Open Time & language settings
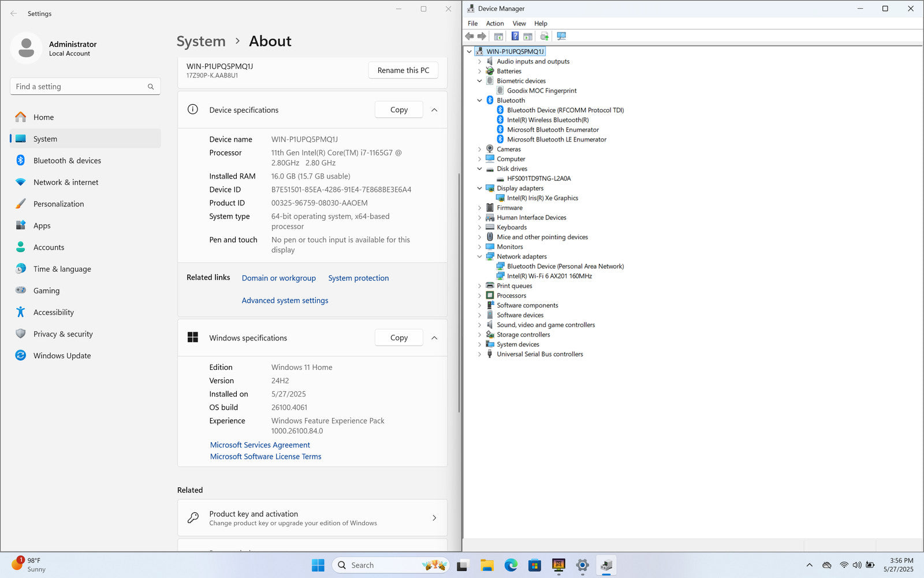Image resolution: width=924 pixels, height=578 pixels. (x=85, y=269)
